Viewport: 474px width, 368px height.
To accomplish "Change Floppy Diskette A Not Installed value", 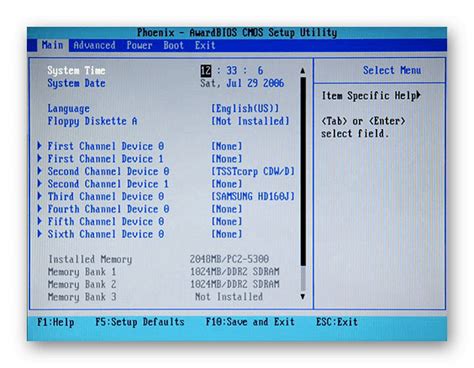I will (x=250, y=121).
